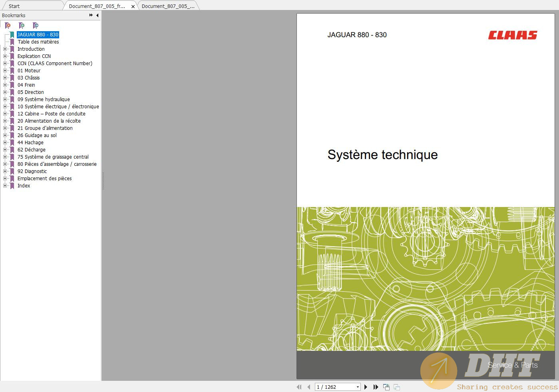The height and width of the screenshot is (392, 559).
Task: Open the 10 Système électrique / électronique bookmark
Action: [58, 107]
